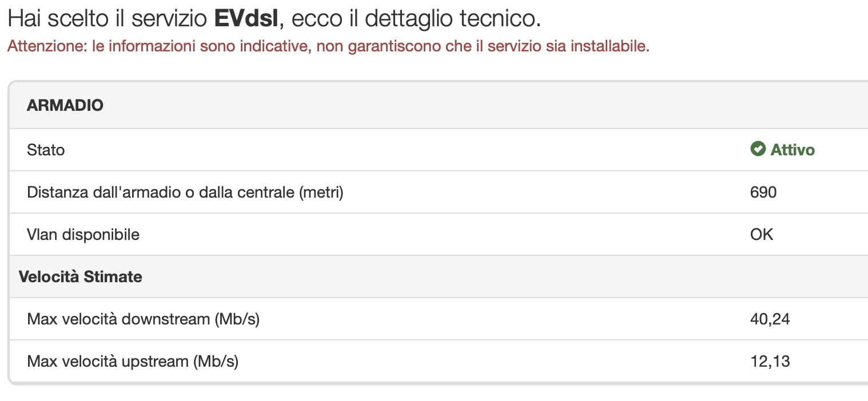Click the Distanza dall'armadio row label

point(185,193)
